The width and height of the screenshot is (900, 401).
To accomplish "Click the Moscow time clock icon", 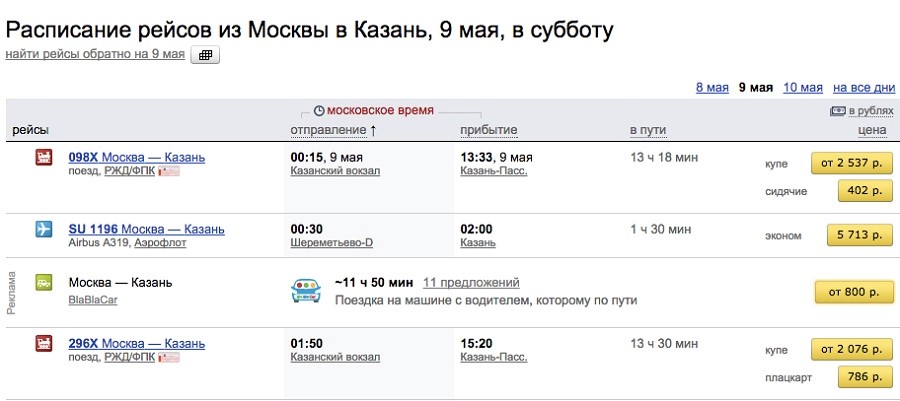I will point(319,111).
